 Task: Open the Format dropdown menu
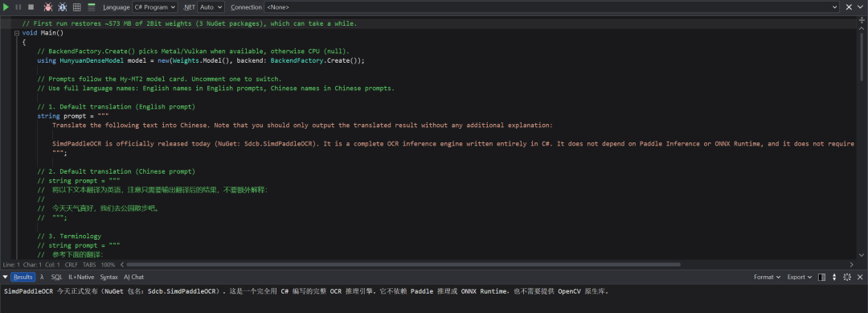pos(767,277)
